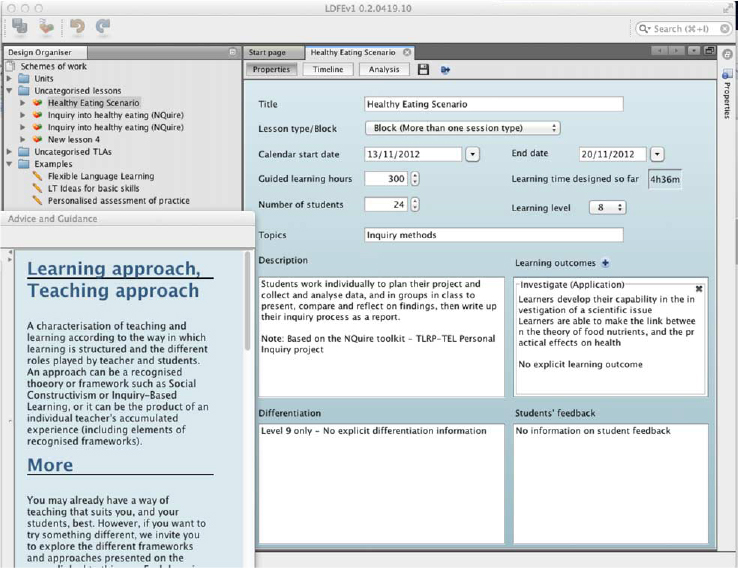The height and width of the screenshot is (568, 738).
Task: Minimize the Design Organiser panel
Action: (232, 52)
